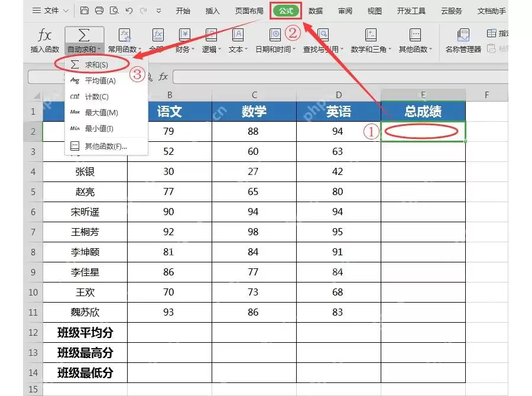Click the 英语 header cell
The width and height of the screenshot is (532, 396).
(x=338, y=111)
